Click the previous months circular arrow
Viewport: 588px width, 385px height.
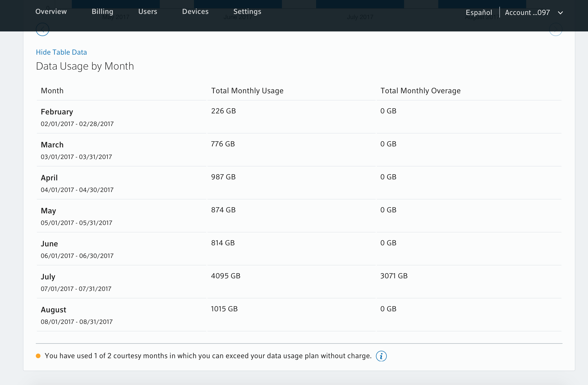click(x=43, y=29)
